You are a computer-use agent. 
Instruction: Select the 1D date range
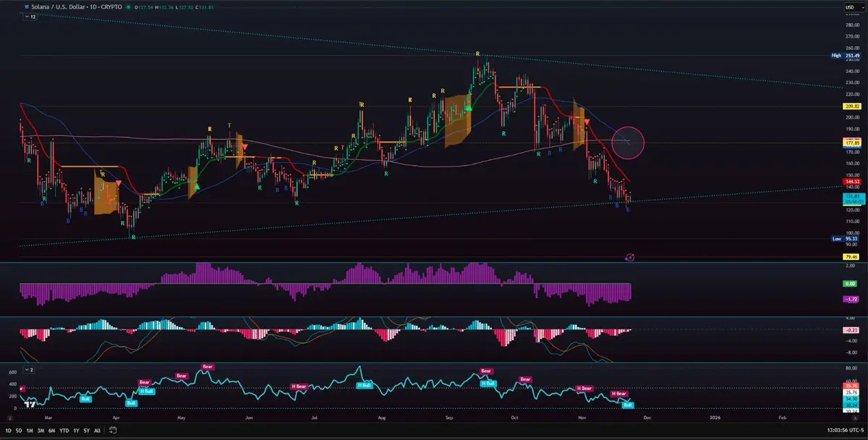tap(9, 430)
